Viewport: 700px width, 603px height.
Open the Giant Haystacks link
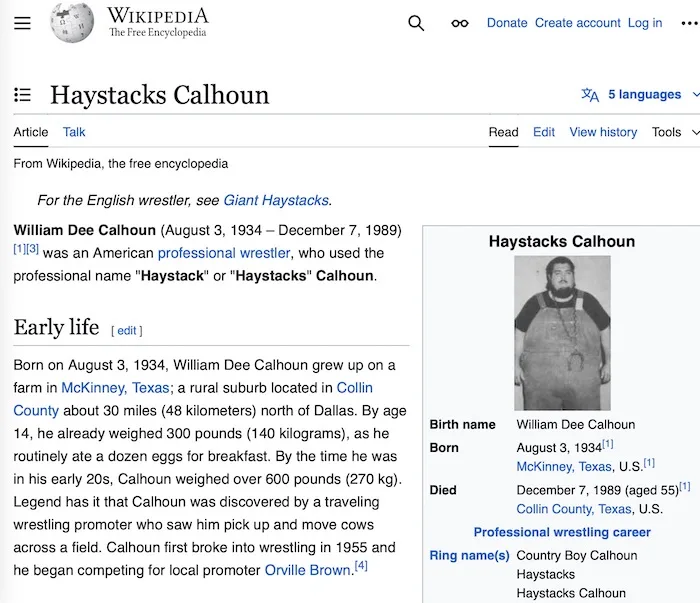276,200
